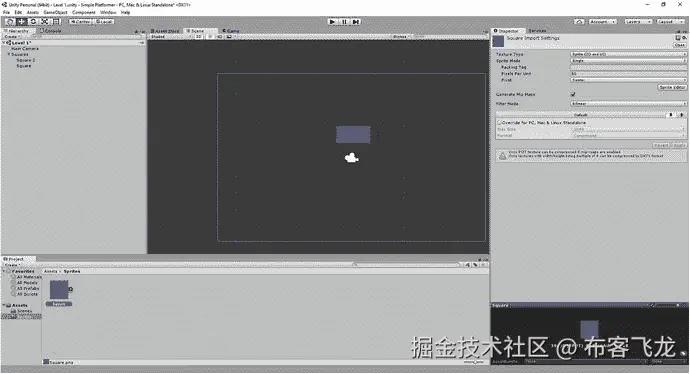690x374 pixels.
Task: Select the Scale tool in toolbar
Action: click(x=45, y=21)
